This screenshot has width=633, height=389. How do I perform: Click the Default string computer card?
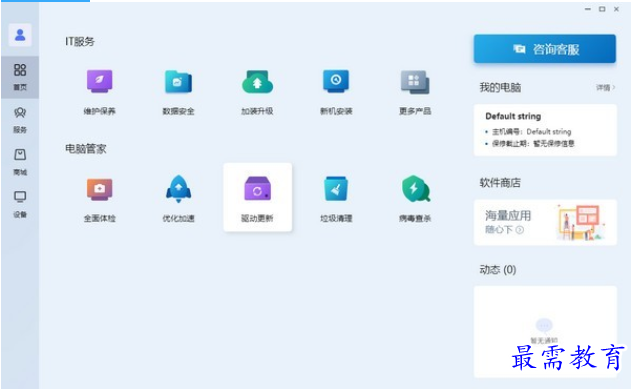545,130
